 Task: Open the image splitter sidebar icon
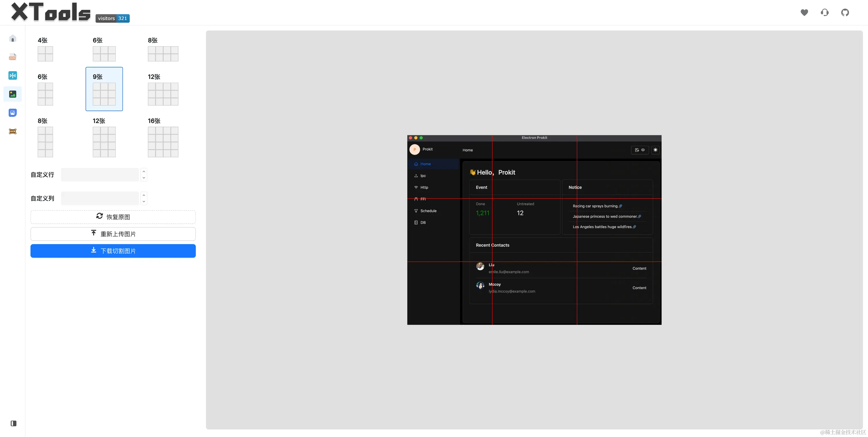[12, 94]
